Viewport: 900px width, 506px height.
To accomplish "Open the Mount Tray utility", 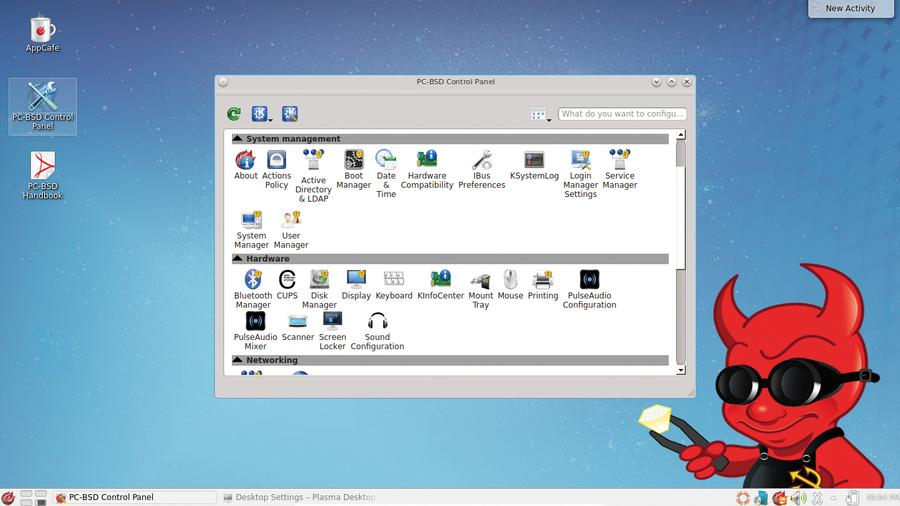I will (x=480, y=289).
